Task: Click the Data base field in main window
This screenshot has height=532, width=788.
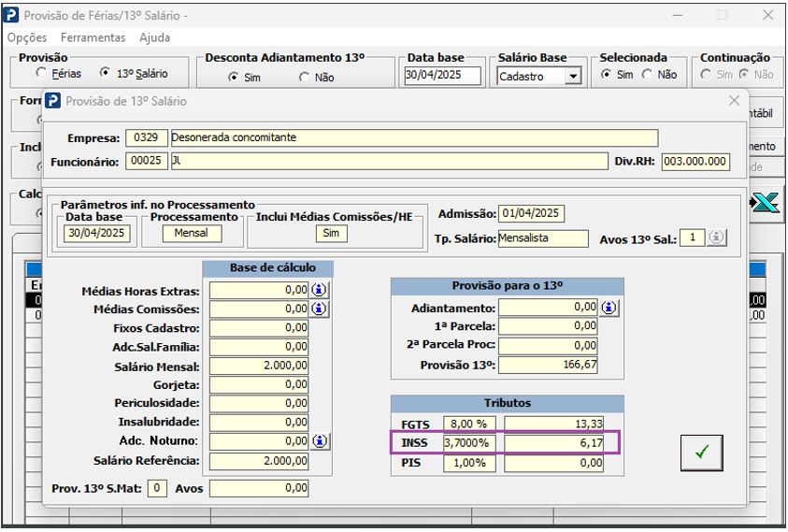Action: 443,76
